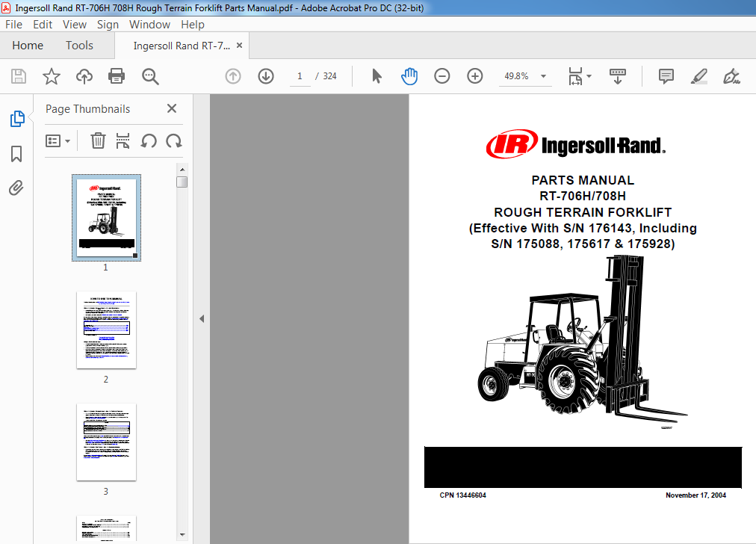Click the thumbnails scrollbar handle
Screen dimensions: 756x544
coord(182,182)
